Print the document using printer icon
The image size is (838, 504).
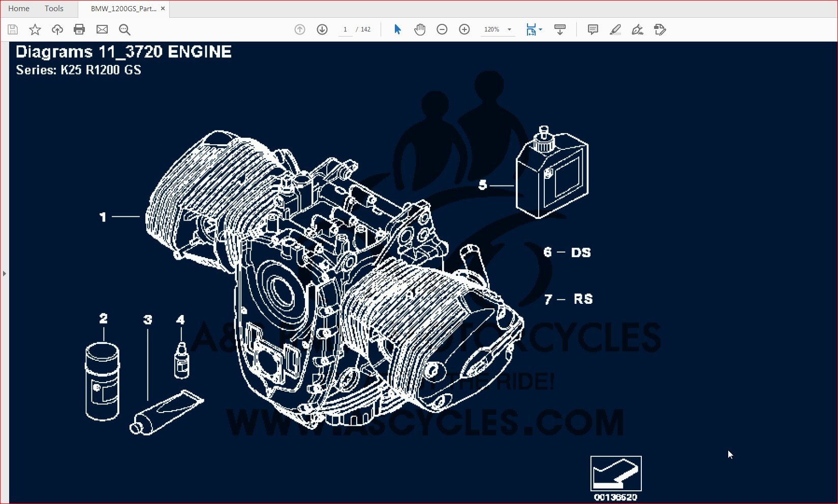(x=79, y=29)
